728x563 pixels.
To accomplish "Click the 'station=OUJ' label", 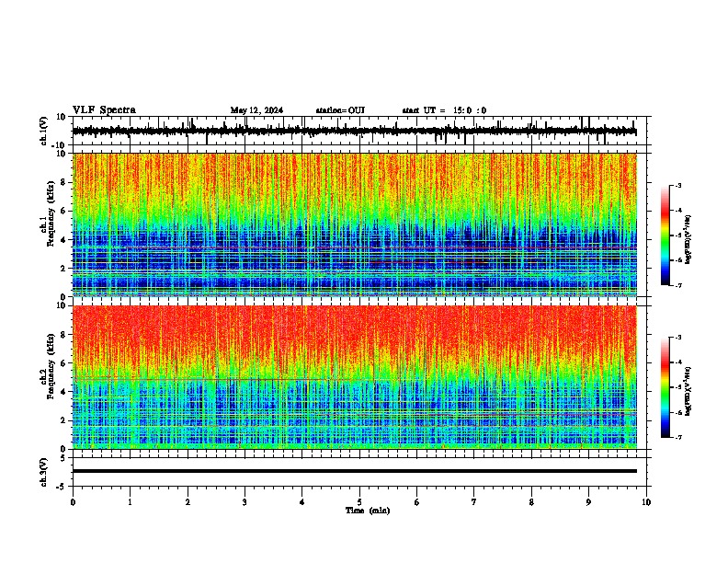I will pyautogui.click(x=340, y=110).
